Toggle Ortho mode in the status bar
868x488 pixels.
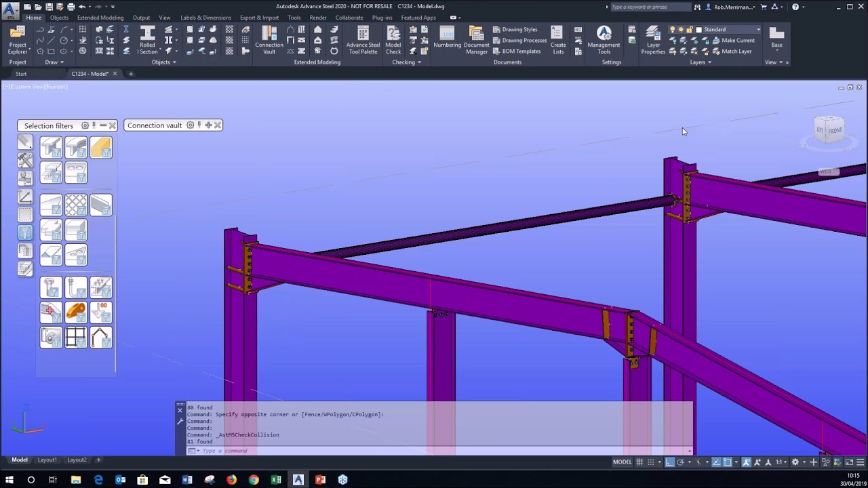tap(669, 462)
